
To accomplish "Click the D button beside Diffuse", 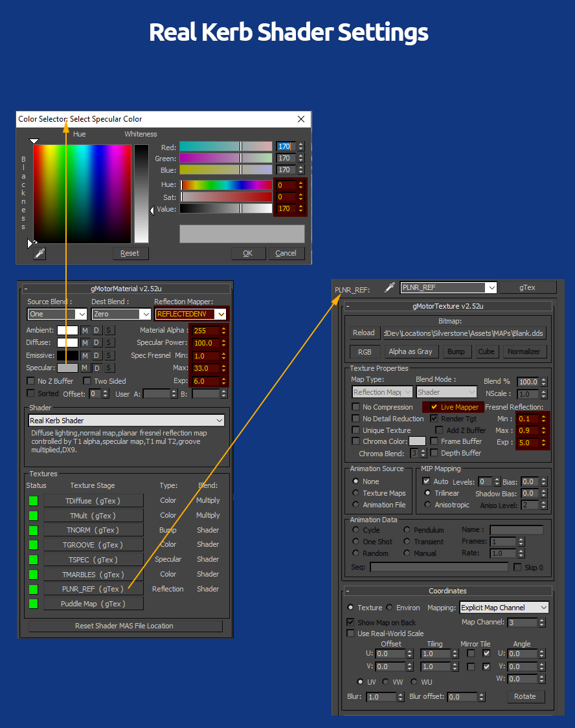I will (96, 342).
